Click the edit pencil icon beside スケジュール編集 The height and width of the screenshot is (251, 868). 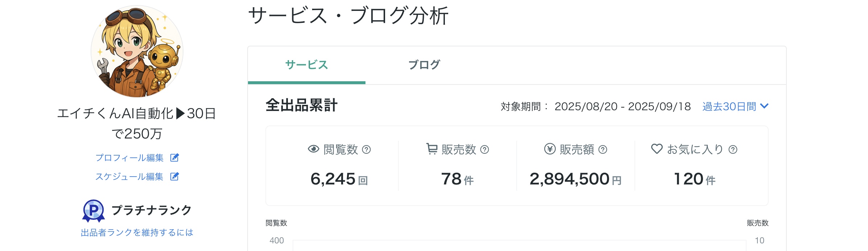[x=174, y=177]
